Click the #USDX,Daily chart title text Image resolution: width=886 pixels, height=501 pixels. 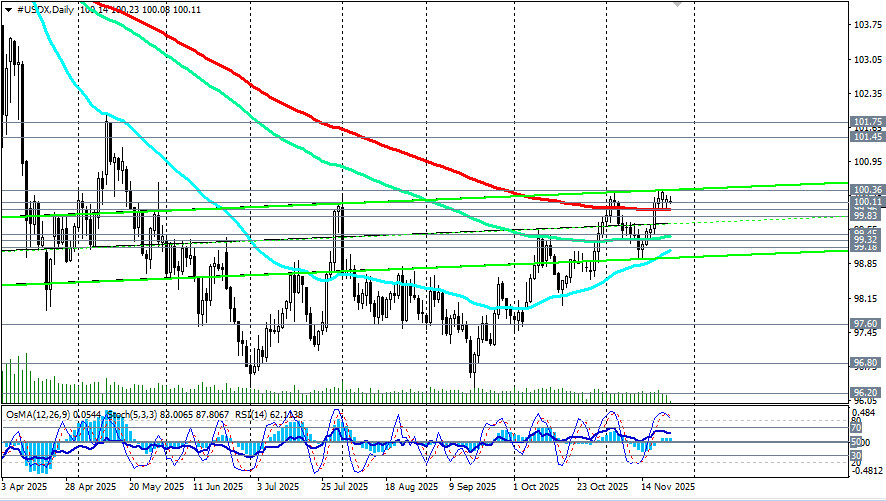pos(45,10)
